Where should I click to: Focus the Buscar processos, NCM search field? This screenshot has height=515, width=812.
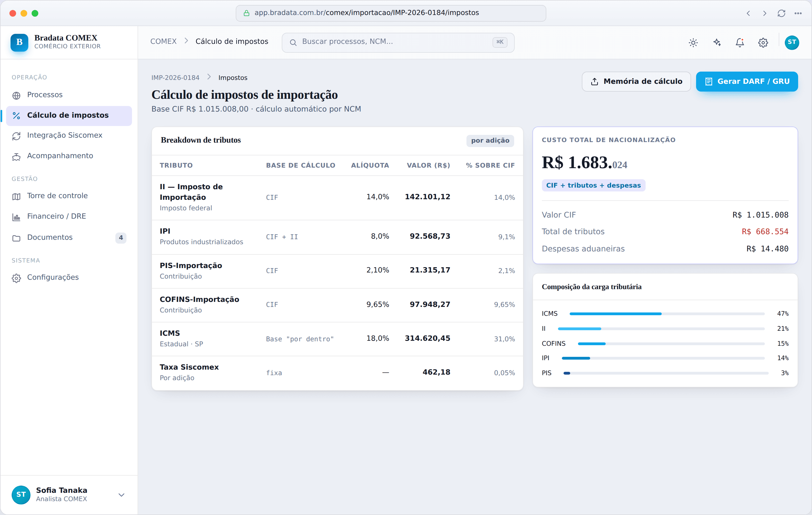point(398,42)
